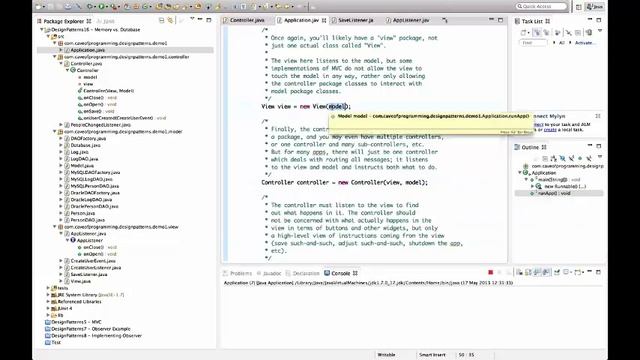
Task: Click the Find field in Task List
Action: (533, 42)
